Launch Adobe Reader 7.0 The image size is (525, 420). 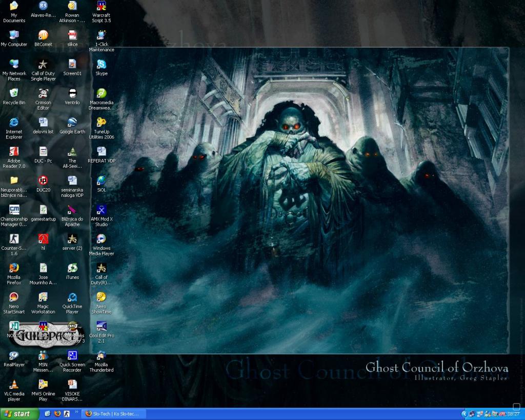(x=14, y=157)
